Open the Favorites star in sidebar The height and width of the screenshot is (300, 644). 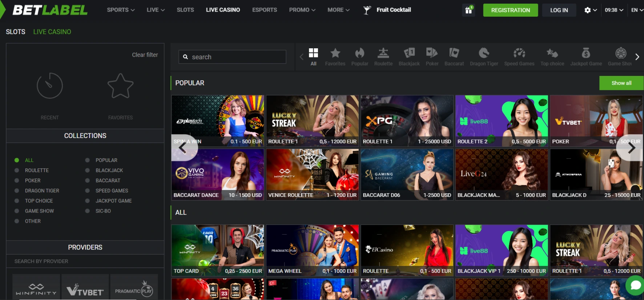tap(120, 86)
